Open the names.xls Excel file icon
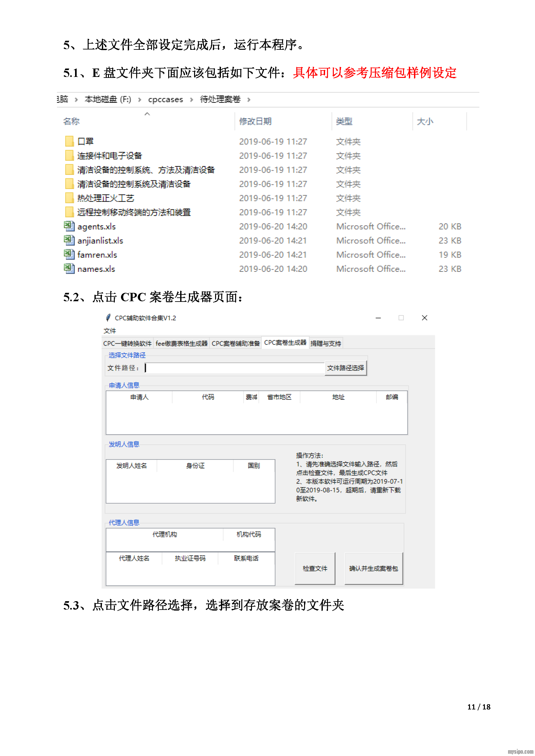Viewport: 535px width, 756px height. pyautogui.click(x=69, y=269)
